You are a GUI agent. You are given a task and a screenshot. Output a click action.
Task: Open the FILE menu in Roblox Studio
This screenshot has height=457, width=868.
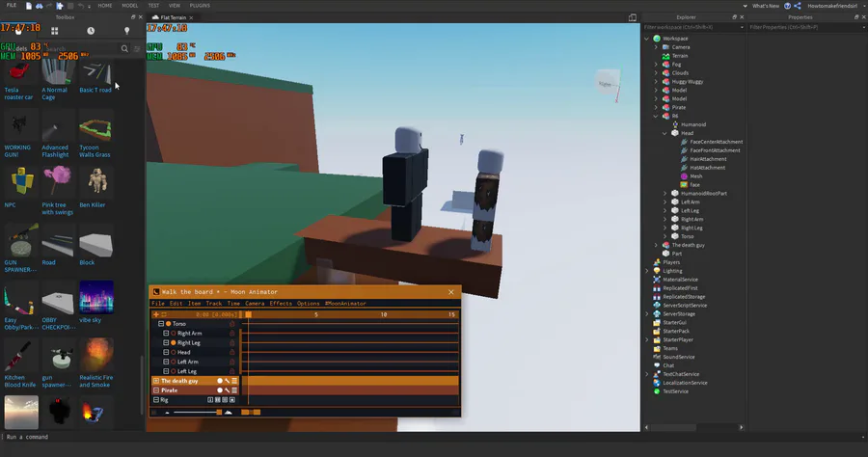(x=11, y=6)
